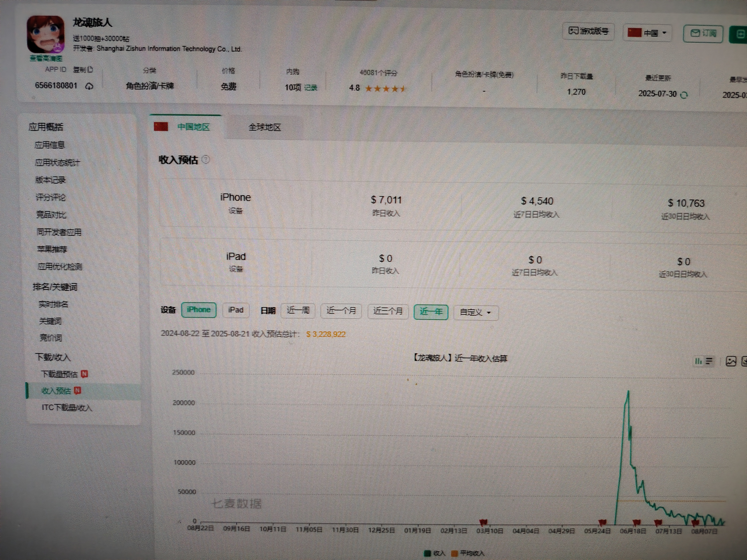Copy the APP ID with 复制 icon
The height and width of the screenshot is (560, 747).
(x=83, y=70)
